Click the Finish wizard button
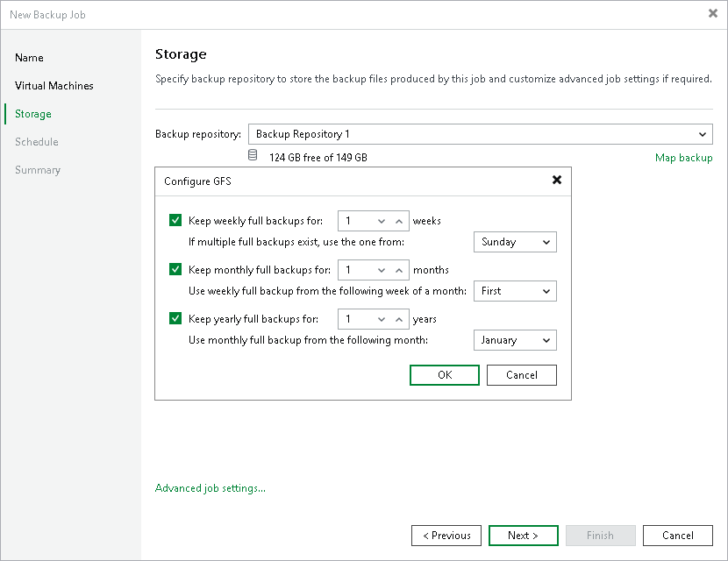 click(x=600, y=536)
